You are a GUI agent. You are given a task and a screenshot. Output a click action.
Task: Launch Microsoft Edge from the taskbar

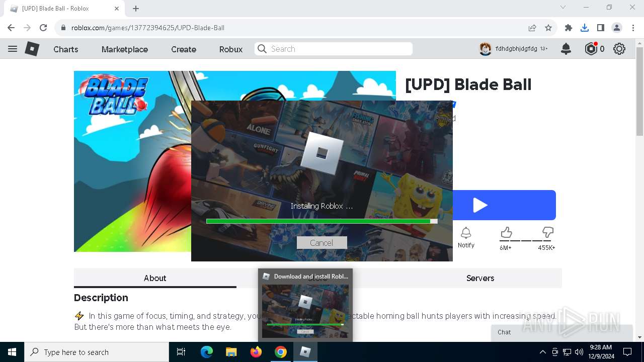pyautogui.click(x=207, y=352)
